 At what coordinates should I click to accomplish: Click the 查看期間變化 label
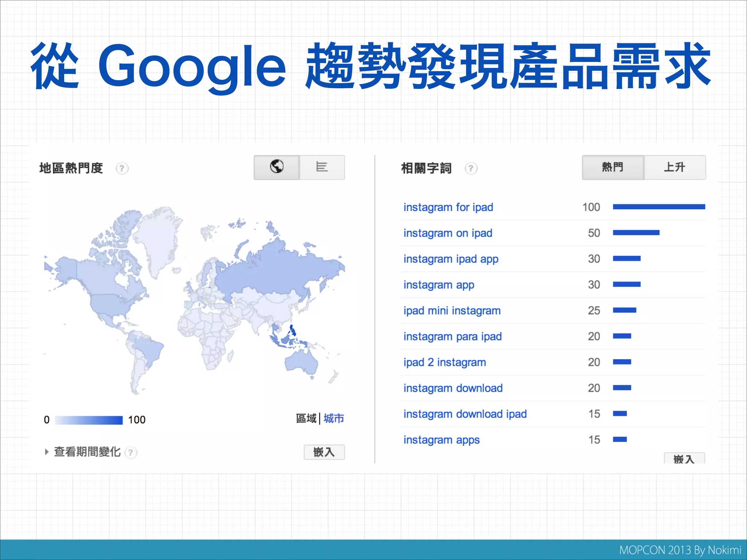click(88, 452)
